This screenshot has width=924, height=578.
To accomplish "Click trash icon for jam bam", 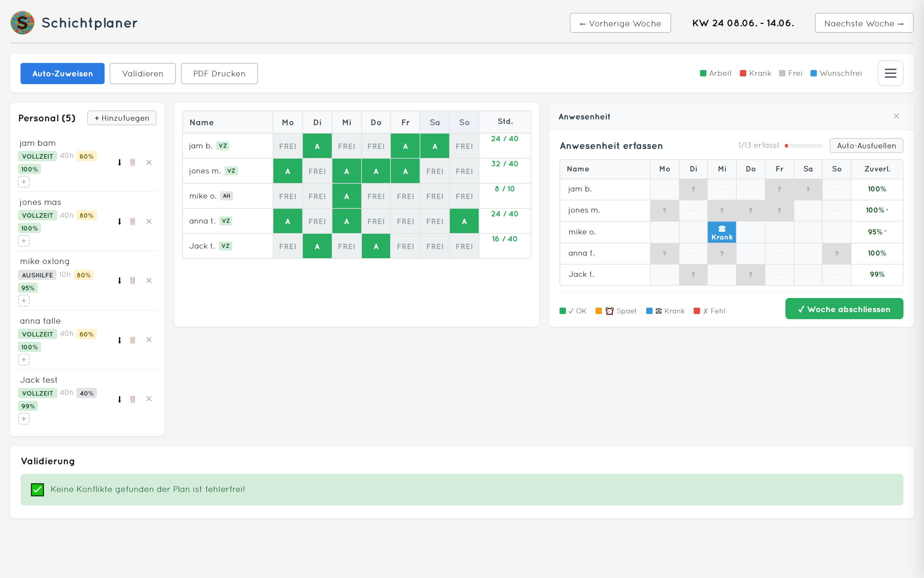I will 133,162.
